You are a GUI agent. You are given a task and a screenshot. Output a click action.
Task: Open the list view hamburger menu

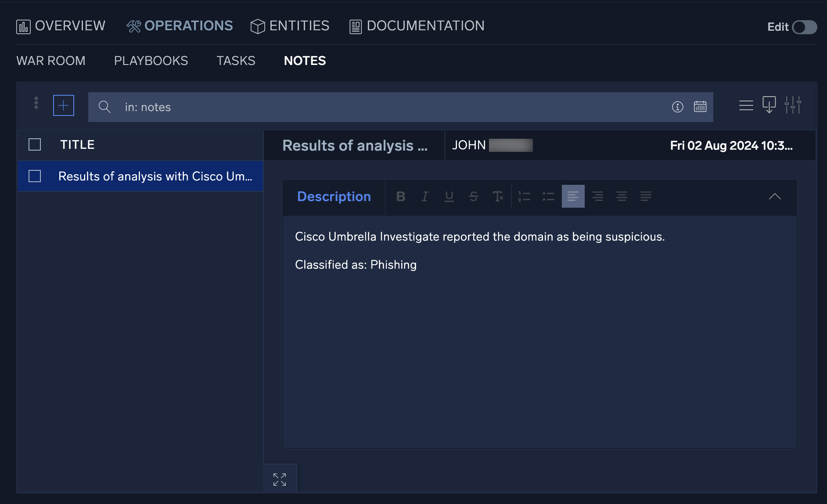click(x=746, y=105)
